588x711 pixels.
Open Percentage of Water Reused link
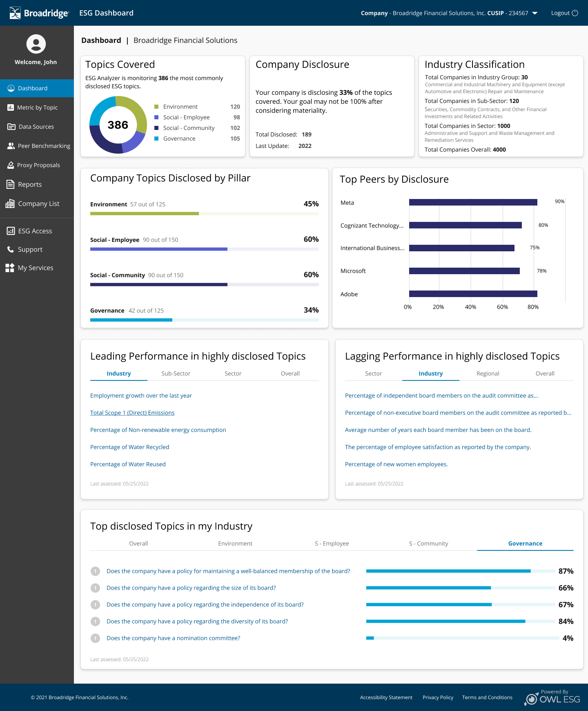[128, 464]
